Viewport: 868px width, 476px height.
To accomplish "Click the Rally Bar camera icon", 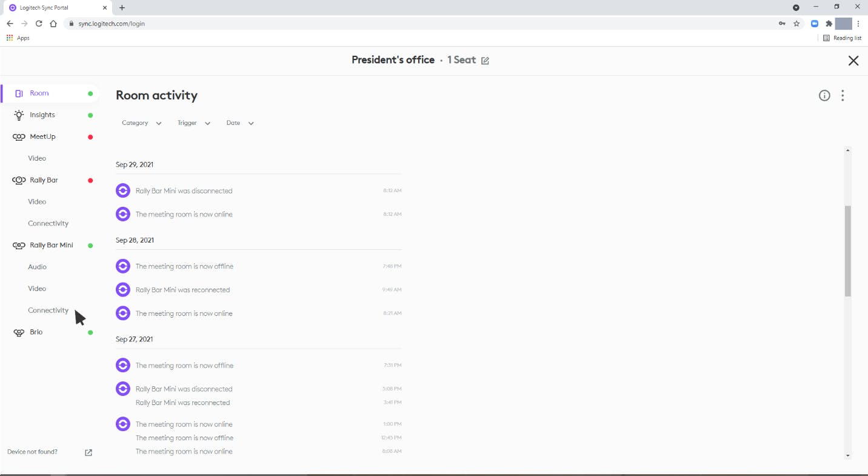I will coord(19,180).
